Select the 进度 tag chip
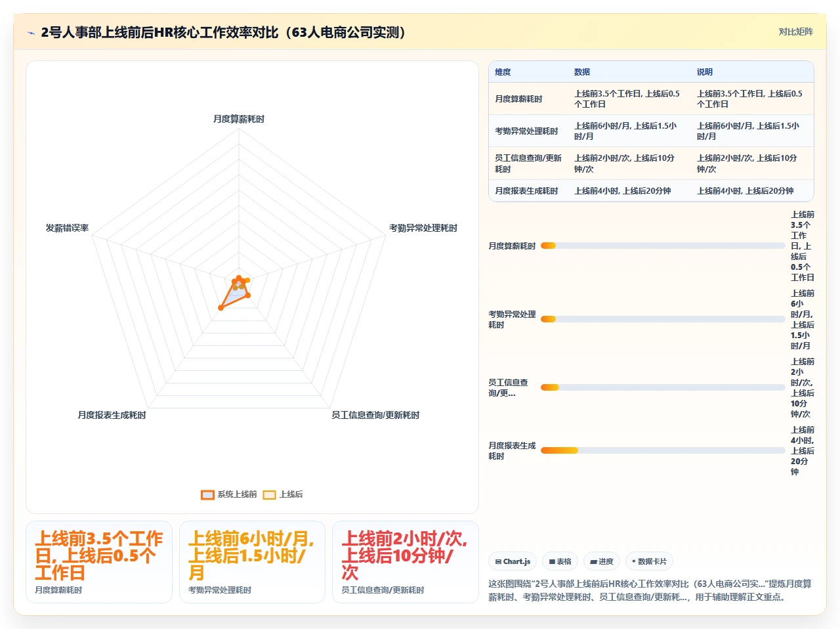Screen dimensions: 840x629 point(602,561)
